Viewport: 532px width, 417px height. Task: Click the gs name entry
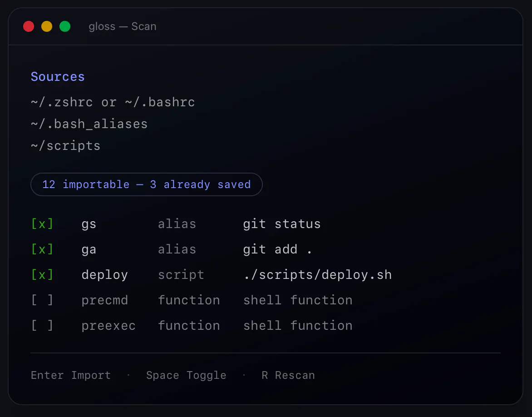tap(89, 224)
